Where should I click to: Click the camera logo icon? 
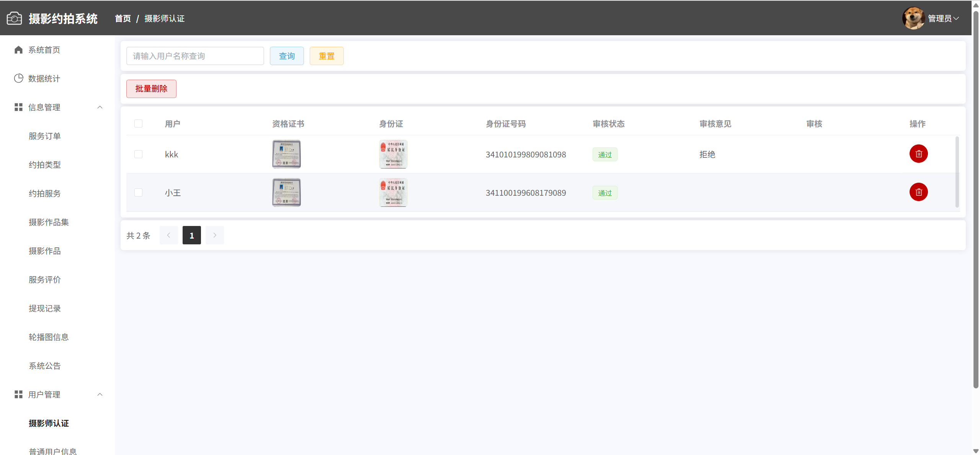tap(14, 18)
